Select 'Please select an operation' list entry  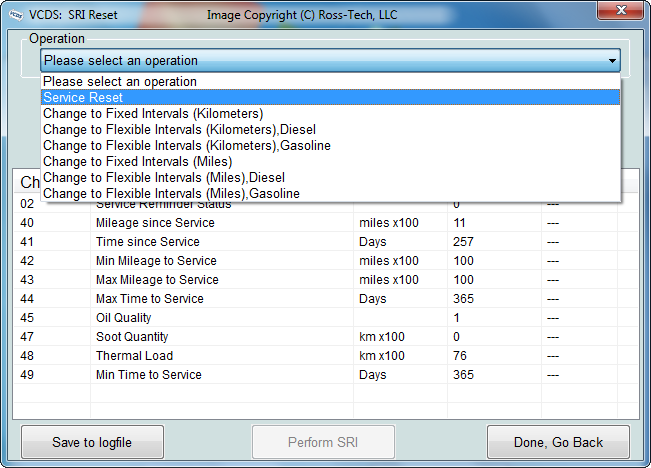point(120,82)
